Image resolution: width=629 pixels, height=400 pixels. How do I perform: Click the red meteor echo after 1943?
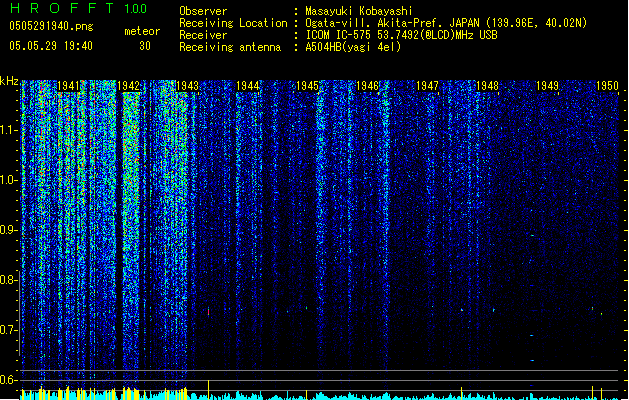(x=209, y=311)
